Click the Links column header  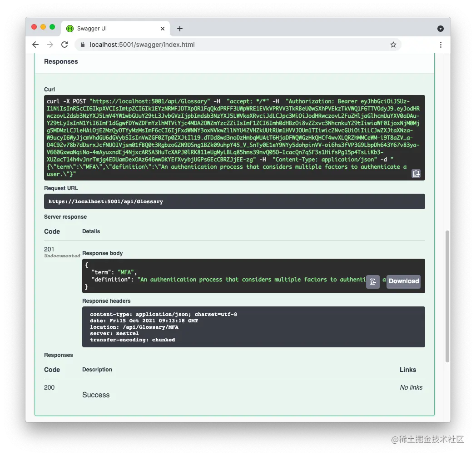click(x=408, y=370)
